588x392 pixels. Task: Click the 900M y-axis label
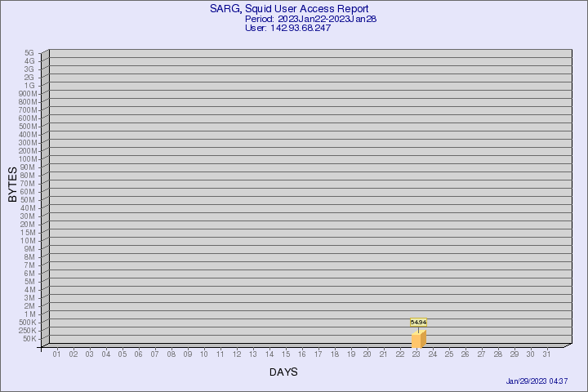point(28,94)
